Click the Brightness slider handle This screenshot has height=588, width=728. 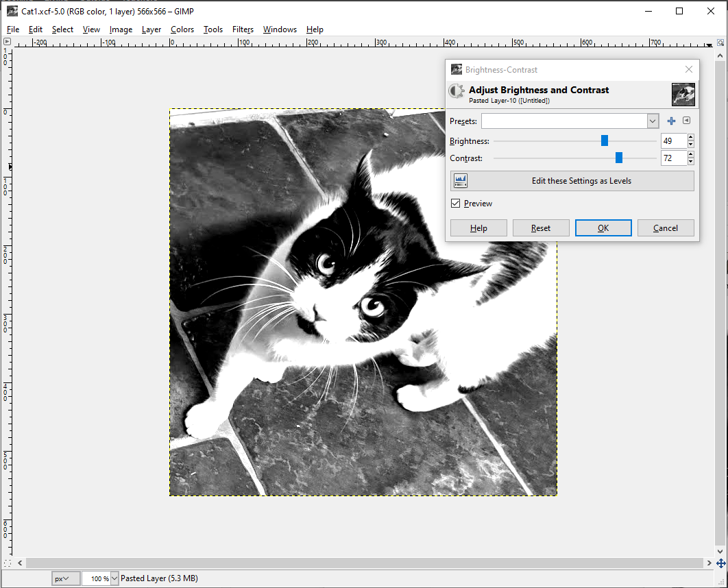[x=605, y=140]
